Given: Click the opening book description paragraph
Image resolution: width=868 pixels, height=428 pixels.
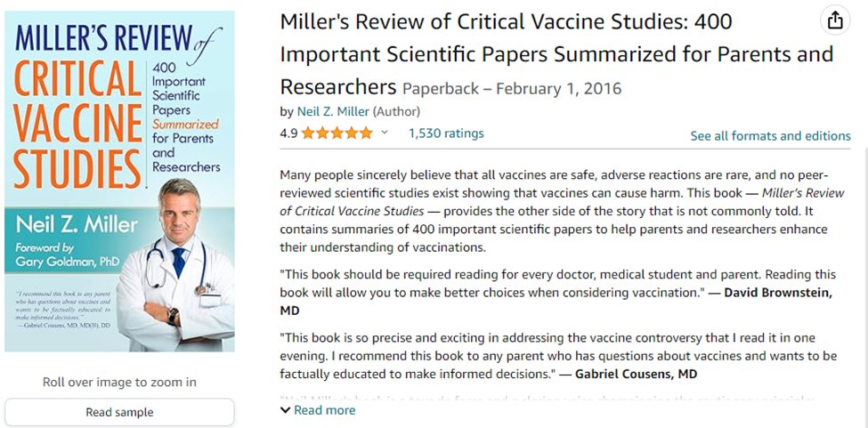Looking at the screenshot, I should (x=558, y=211).
